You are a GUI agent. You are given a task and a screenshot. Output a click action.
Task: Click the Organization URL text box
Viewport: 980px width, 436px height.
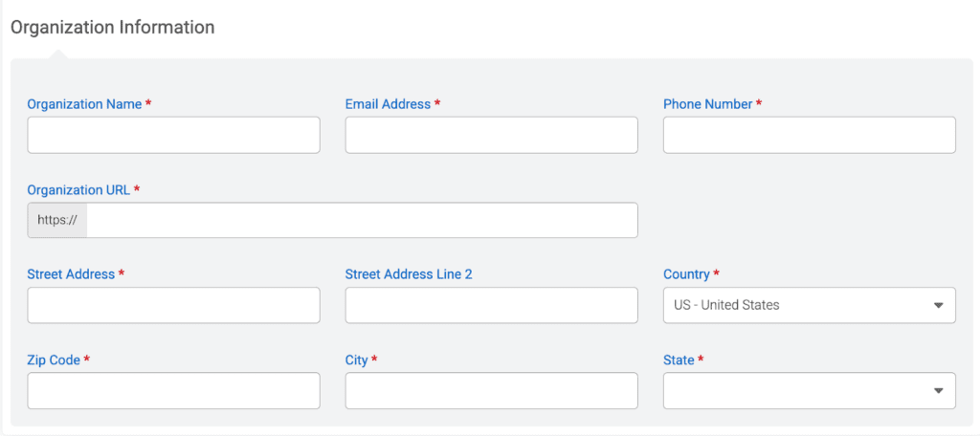(x=362, y=220)
